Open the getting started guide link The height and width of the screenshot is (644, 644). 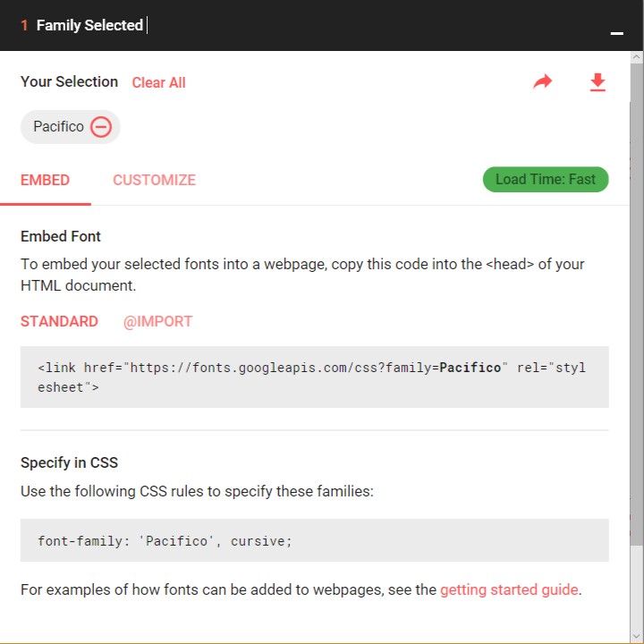(509, 589)
